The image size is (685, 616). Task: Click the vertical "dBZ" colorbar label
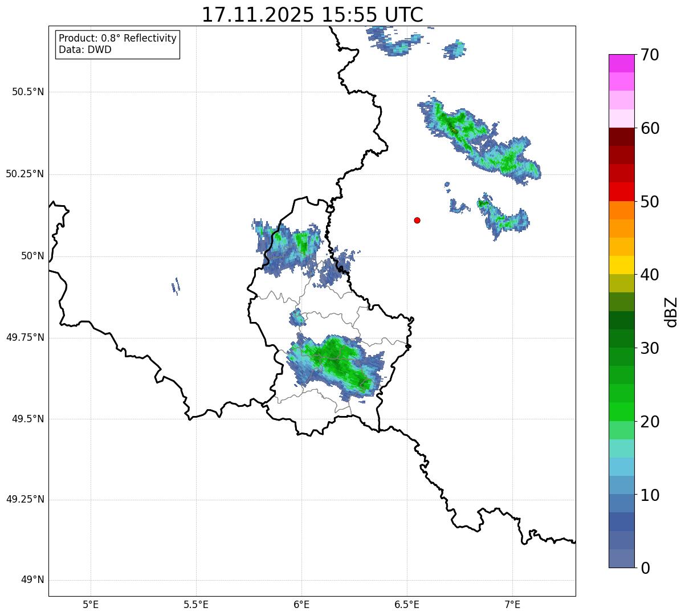click(x=671, y=312)
